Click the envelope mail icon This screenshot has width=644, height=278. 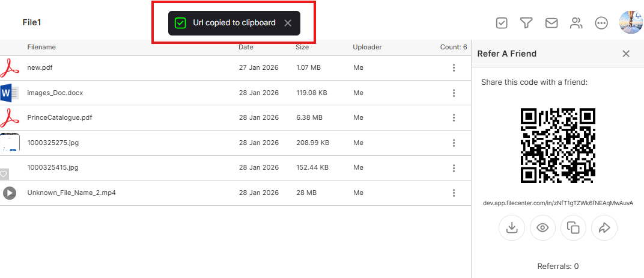[551, 23]
